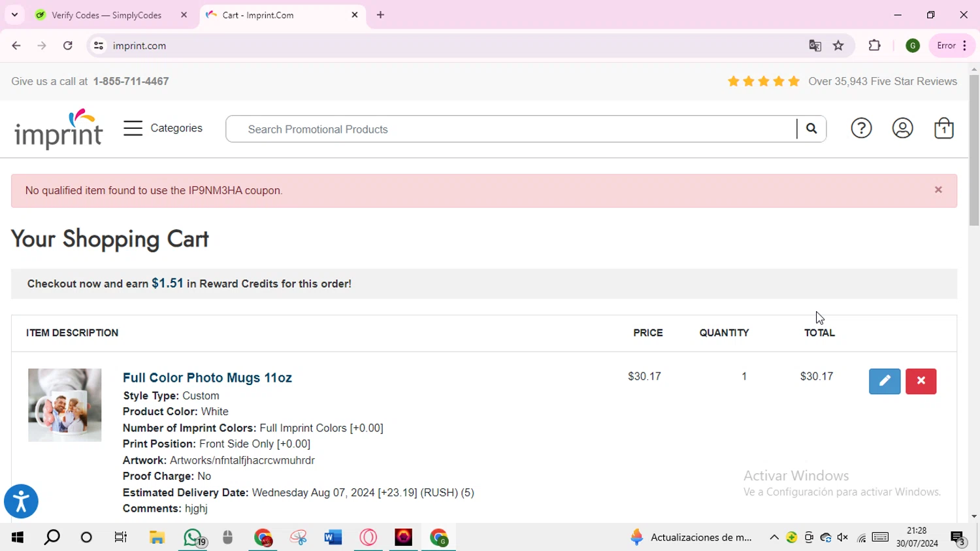This screenshot has height=551, width=980.
Task: Dismiss the coupon error alert
Action: (938, 190)
